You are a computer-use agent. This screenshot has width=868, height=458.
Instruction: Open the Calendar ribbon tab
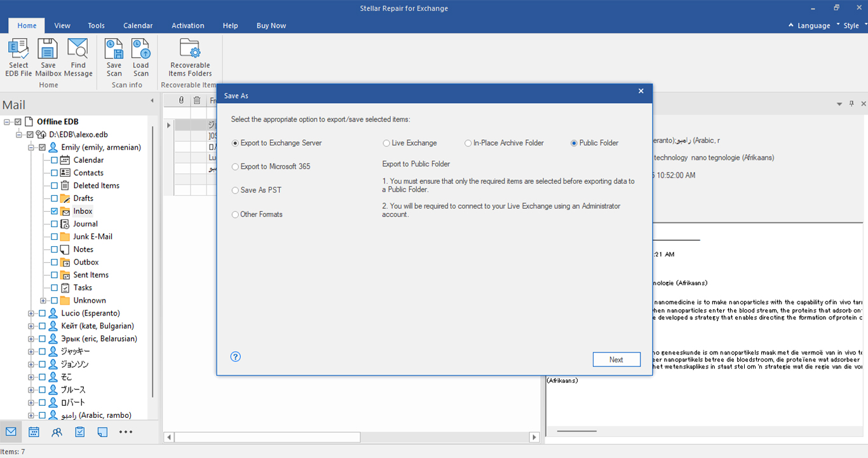coord(138,25)
